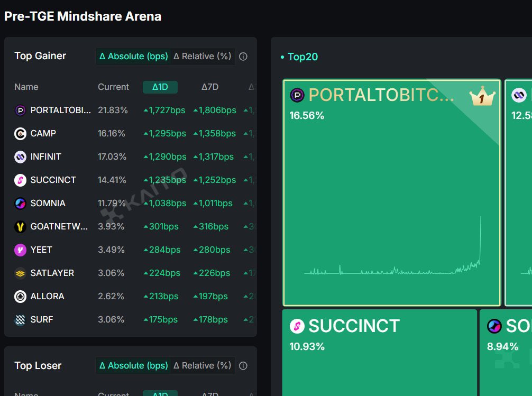Click INFINIT's 17.03% current value
Screen dimensions: 532x396
click(x=112, y=157)
